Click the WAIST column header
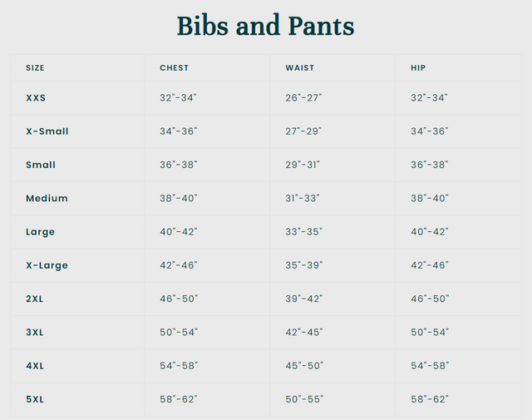 click(x=299, y=68)
